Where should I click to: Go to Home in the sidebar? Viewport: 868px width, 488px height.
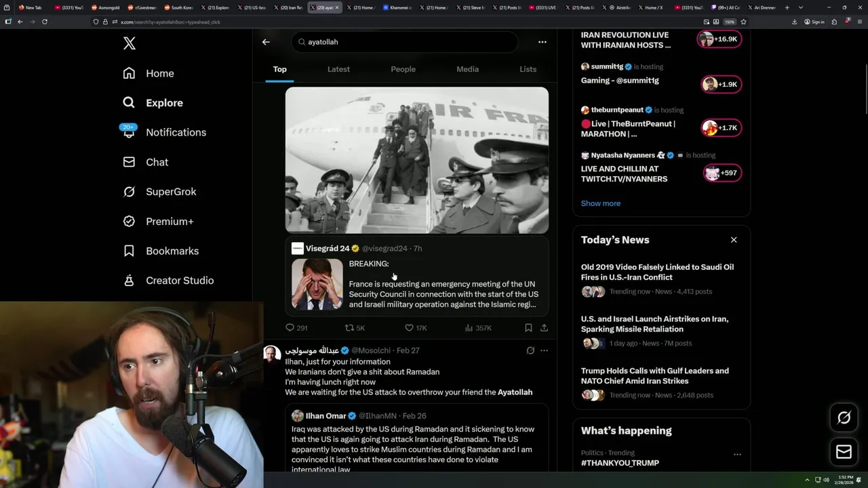(x=149, y=73)
